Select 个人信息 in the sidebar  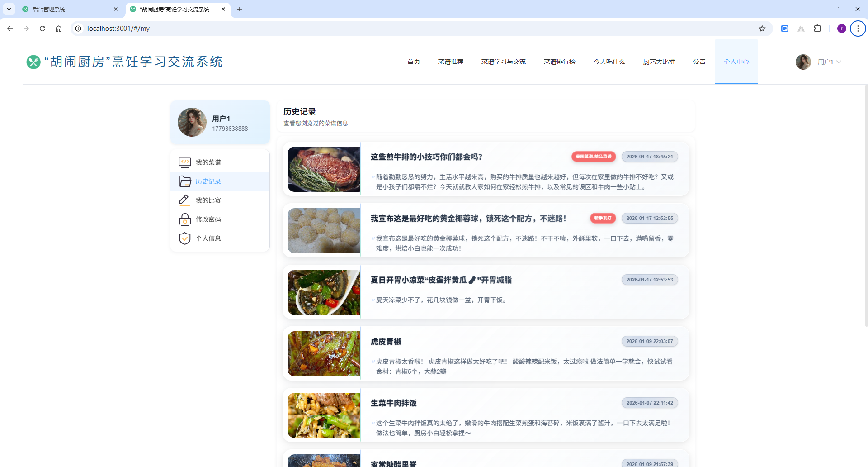coord(220,238)
